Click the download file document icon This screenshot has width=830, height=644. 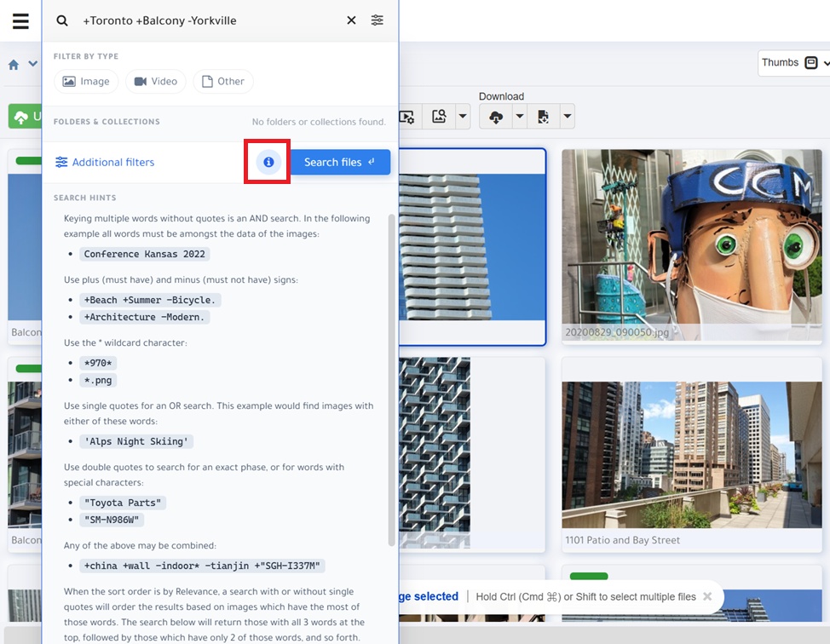[x=543, y=117]
